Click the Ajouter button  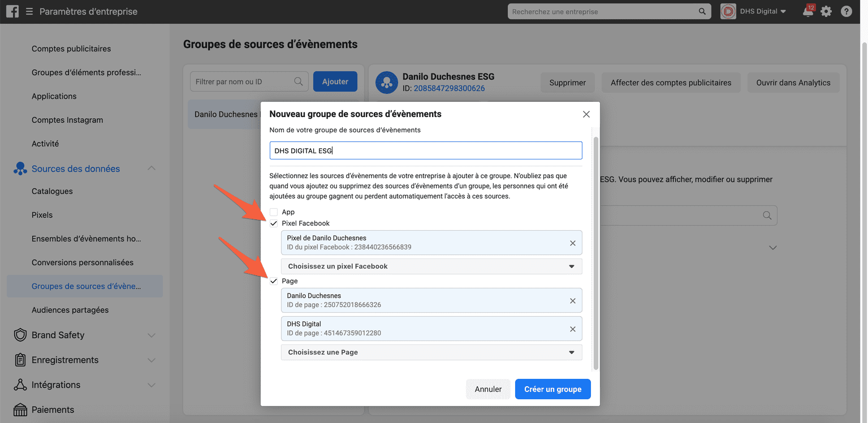(335, 81)
